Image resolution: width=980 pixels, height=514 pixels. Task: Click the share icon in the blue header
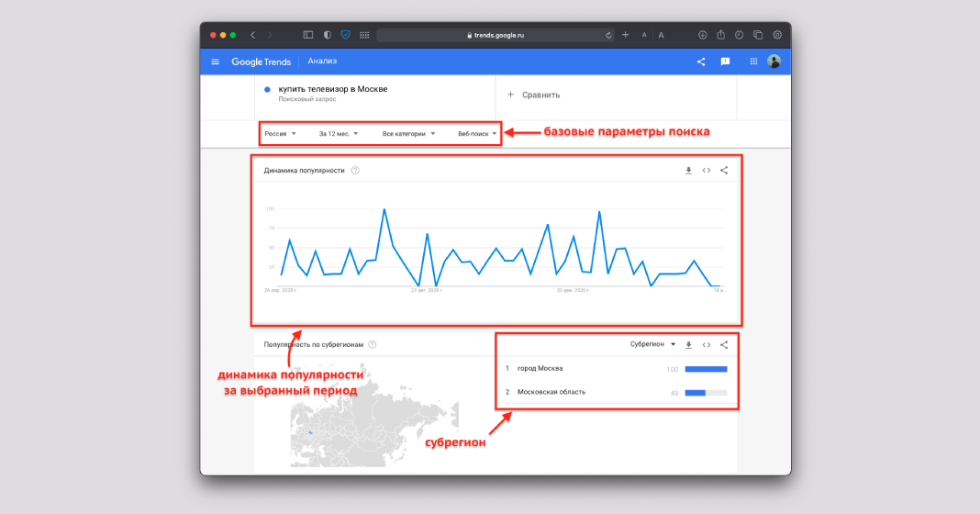(701, 61)
